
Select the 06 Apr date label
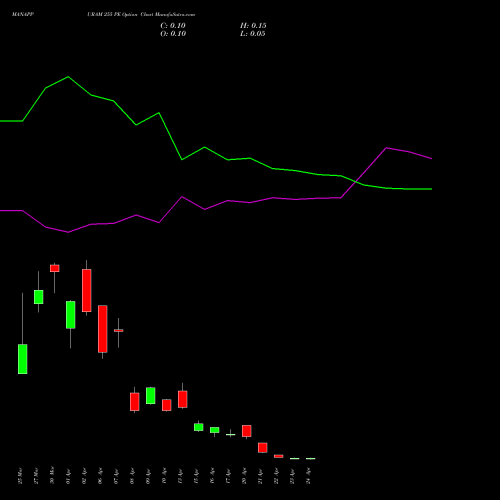pos(101,476)
